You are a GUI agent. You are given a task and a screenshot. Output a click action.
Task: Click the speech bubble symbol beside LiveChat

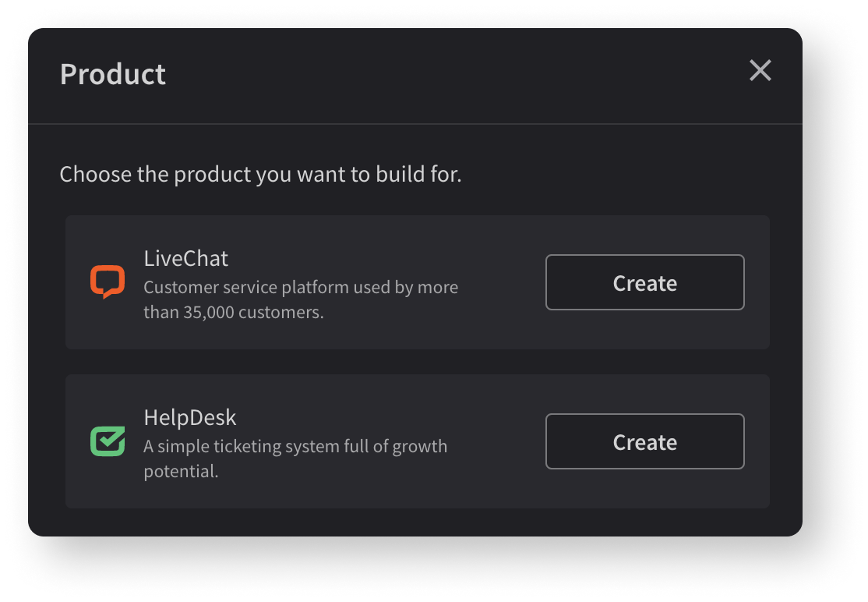click(108, 282)
